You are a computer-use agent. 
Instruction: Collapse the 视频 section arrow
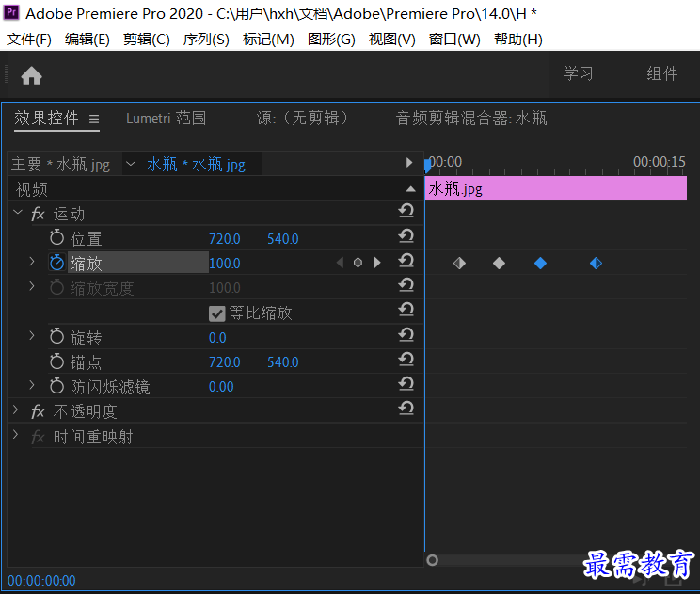click(x=410, y=189)
